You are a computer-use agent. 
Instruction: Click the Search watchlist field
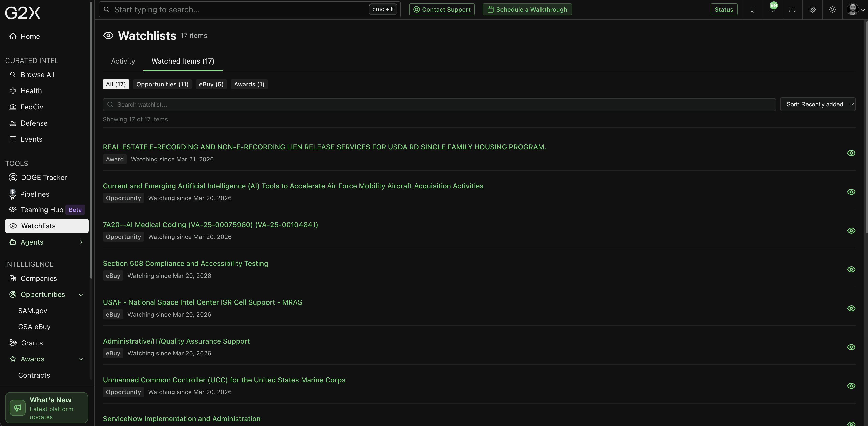[x=439, y=105]
